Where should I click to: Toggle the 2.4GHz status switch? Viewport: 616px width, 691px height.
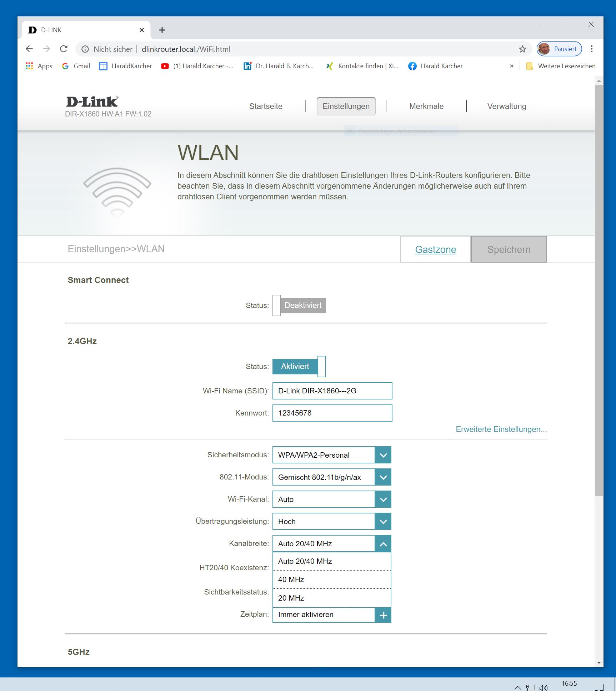pos(299,367)
